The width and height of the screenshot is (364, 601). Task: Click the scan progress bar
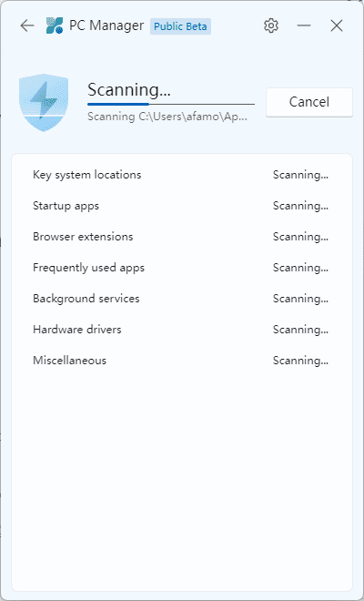[x=171, y=104]
